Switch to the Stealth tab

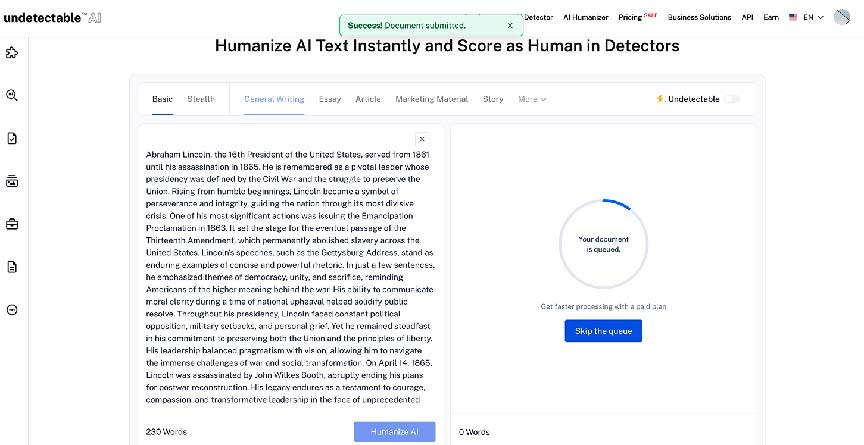201,99
